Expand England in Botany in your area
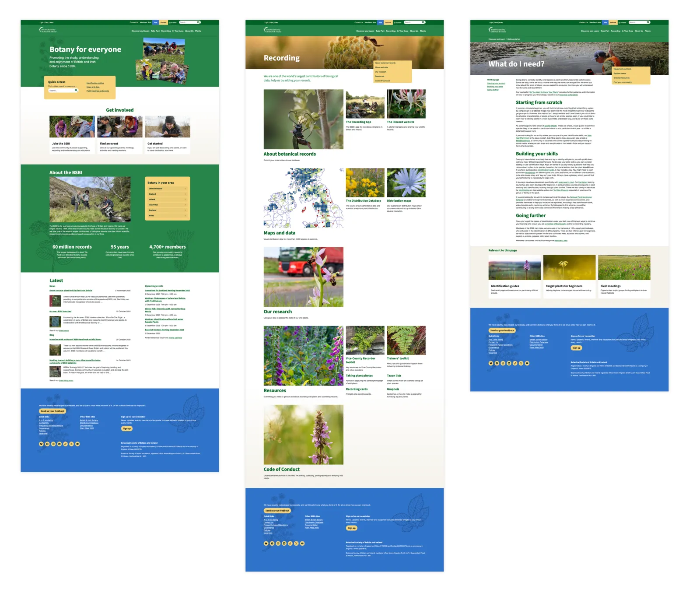 [167, 194]
